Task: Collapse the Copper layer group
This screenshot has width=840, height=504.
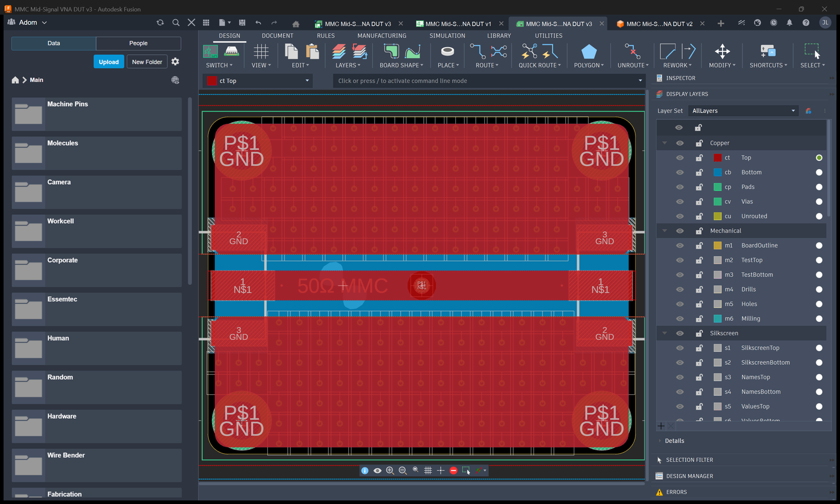Action: (x=664, y=143)
